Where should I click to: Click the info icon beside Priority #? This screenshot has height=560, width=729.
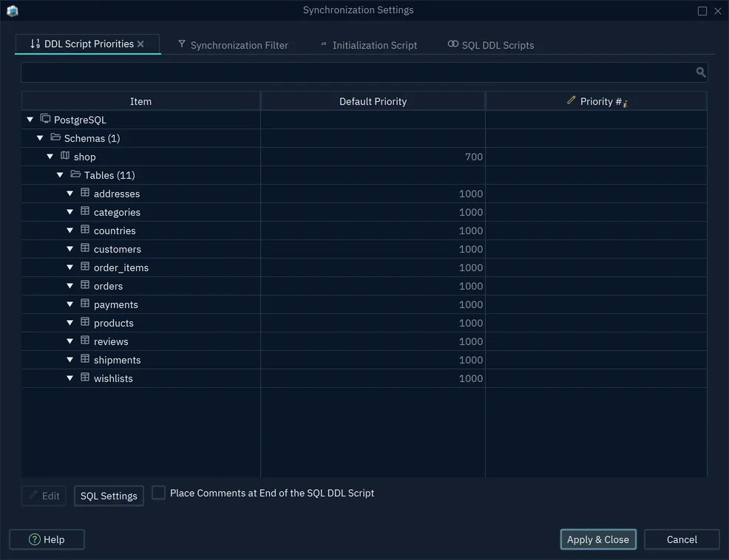click(x=625, y=103)
